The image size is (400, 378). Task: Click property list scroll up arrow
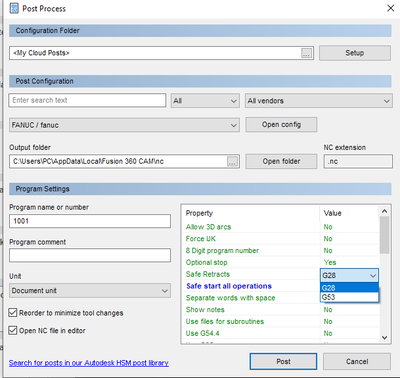point(384,211)
